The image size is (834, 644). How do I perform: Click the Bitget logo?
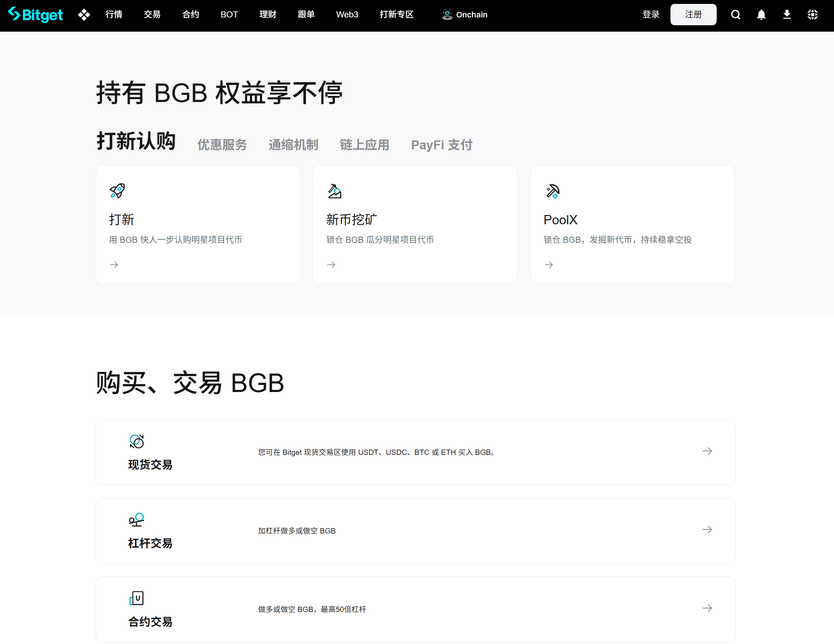36,15
